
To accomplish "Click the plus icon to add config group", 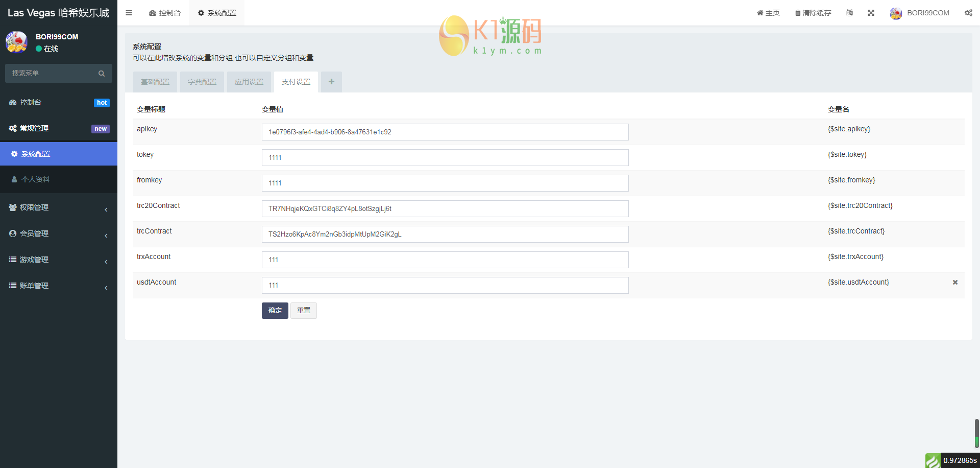I will click(x=331, y=82).
